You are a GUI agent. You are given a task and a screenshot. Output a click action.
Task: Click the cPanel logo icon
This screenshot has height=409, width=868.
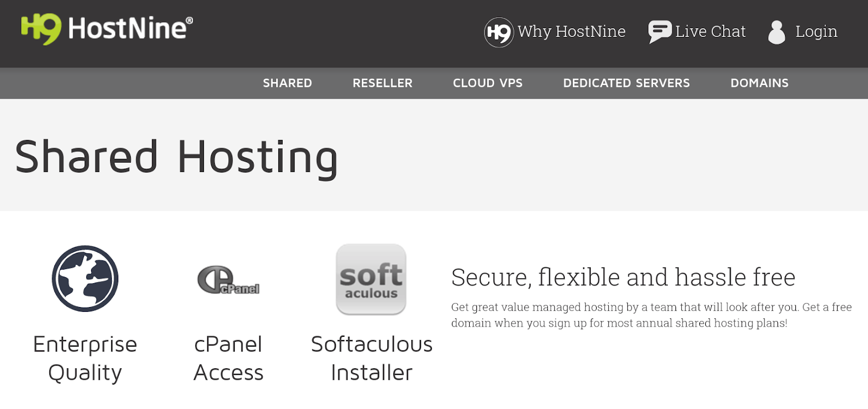228,280
